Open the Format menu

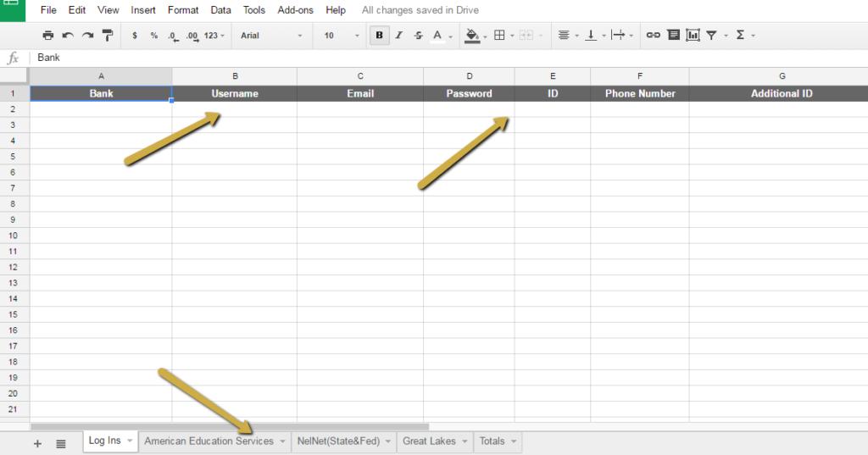pos(183,10)
